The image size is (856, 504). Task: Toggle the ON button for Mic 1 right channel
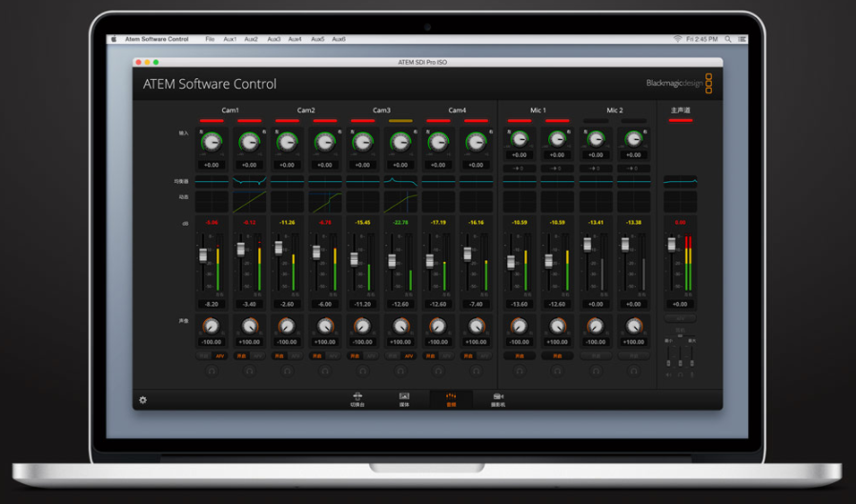(x=557, y=356)
